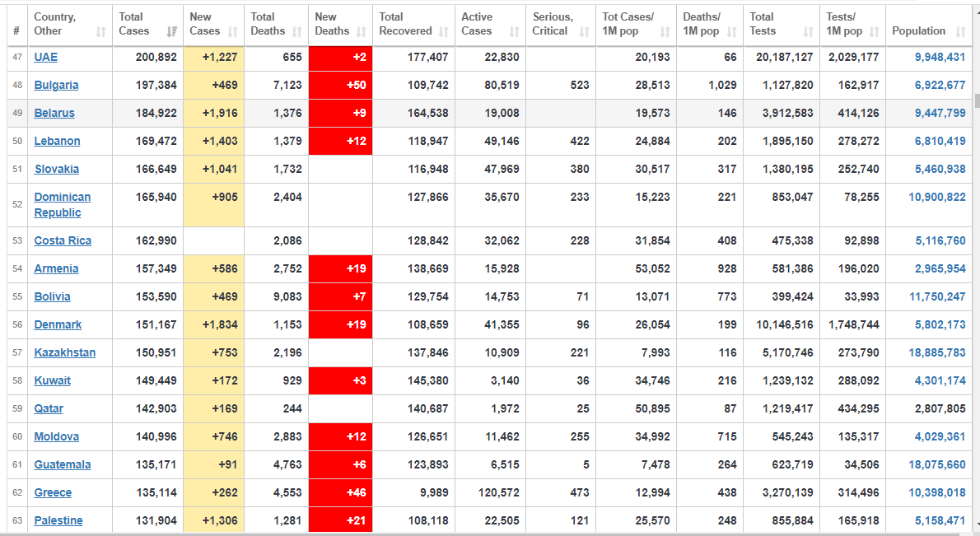The image size is (980, 536).
Task: Open the Palestine country page
Action: (x=58, y=520)
